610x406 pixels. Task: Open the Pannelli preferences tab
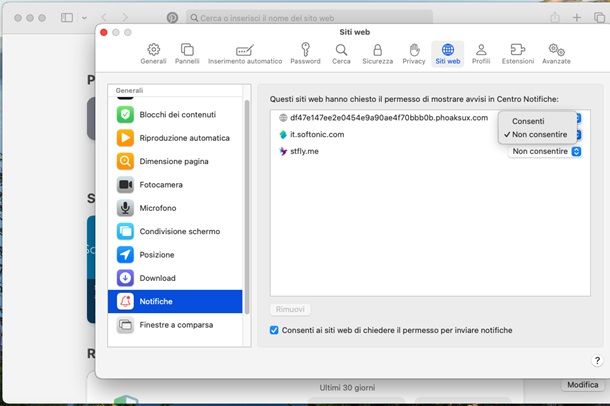click(187, 54)
